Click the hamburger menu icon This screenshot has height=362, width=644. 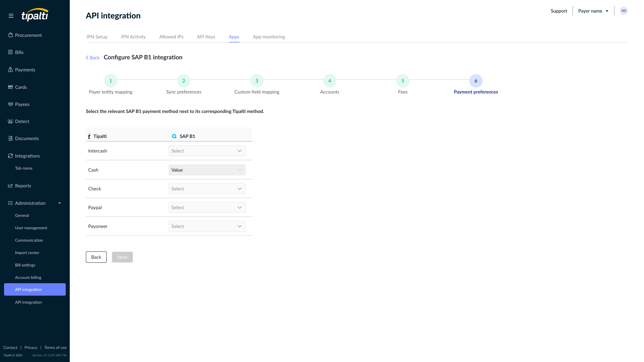click(x=11, y=16)
